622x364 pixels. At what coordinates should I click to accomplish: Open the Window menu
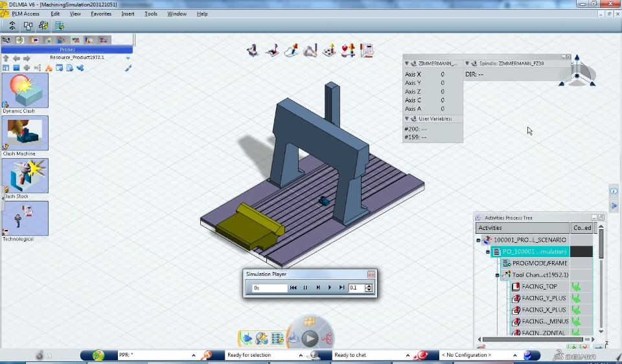(x=177, y=14)
